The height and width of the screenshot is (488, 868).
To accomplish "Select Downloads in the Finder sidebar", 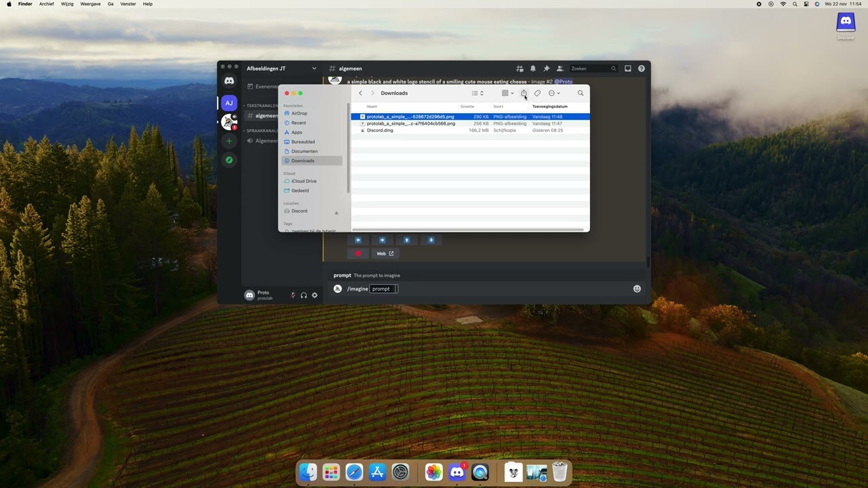I will pyautogui.click(x=313, y=161).
